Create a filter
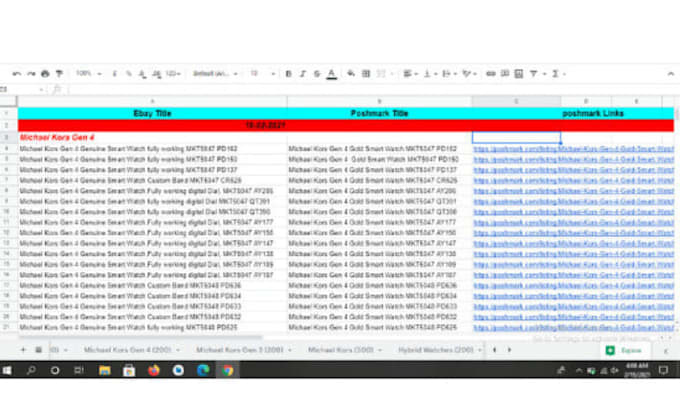Screen dimensions: 680x411 tap(533, 74)
